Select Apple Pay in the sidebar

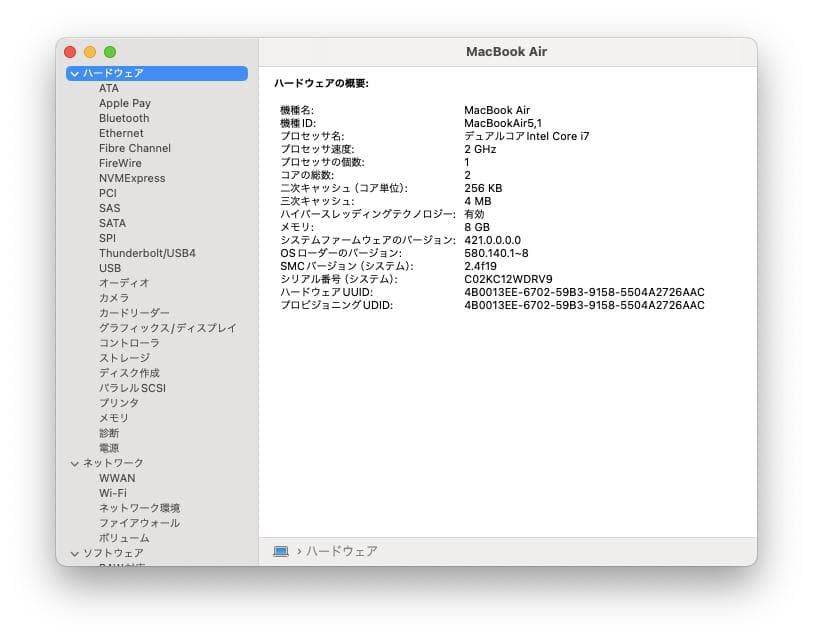(x=124, y=103)
